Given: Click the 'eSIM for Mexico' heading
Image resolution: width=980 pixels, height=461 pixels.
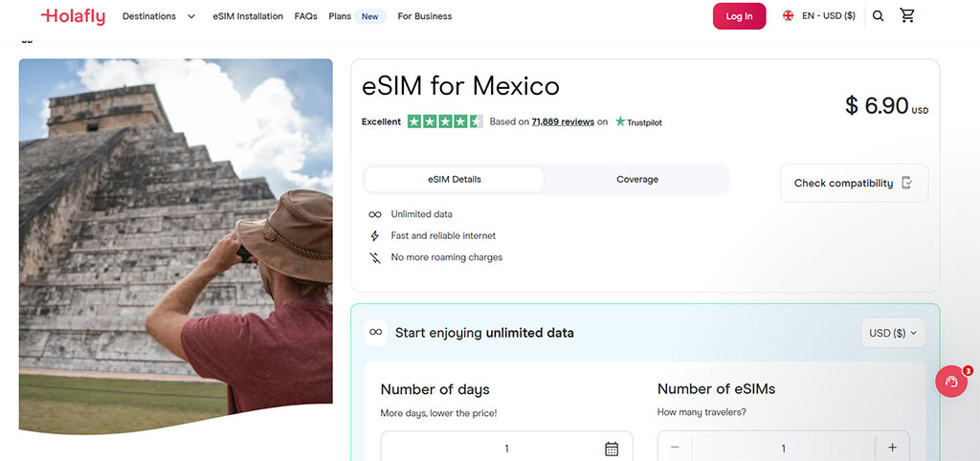Looking at the screenshot, I should 460,86.
